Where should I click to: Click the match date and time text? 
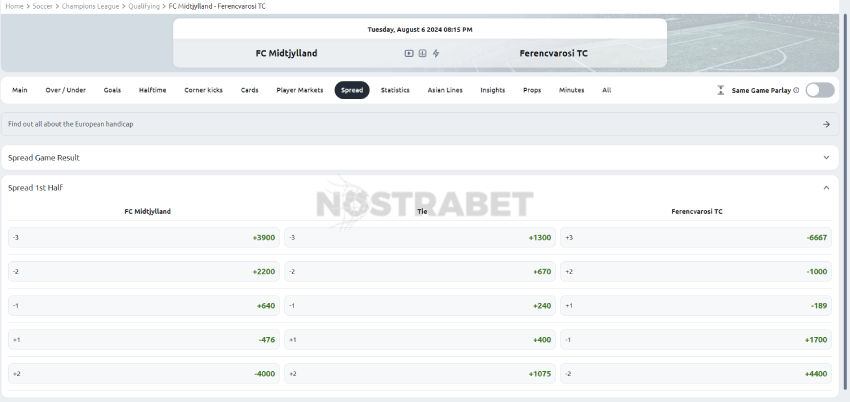tap(420, 30)
